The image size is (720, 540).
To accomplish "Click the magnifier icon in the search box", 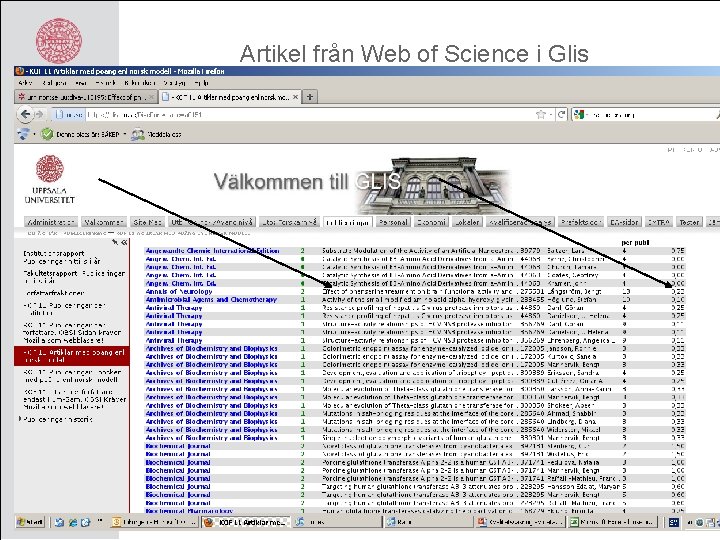I will (x=717, y=114).
